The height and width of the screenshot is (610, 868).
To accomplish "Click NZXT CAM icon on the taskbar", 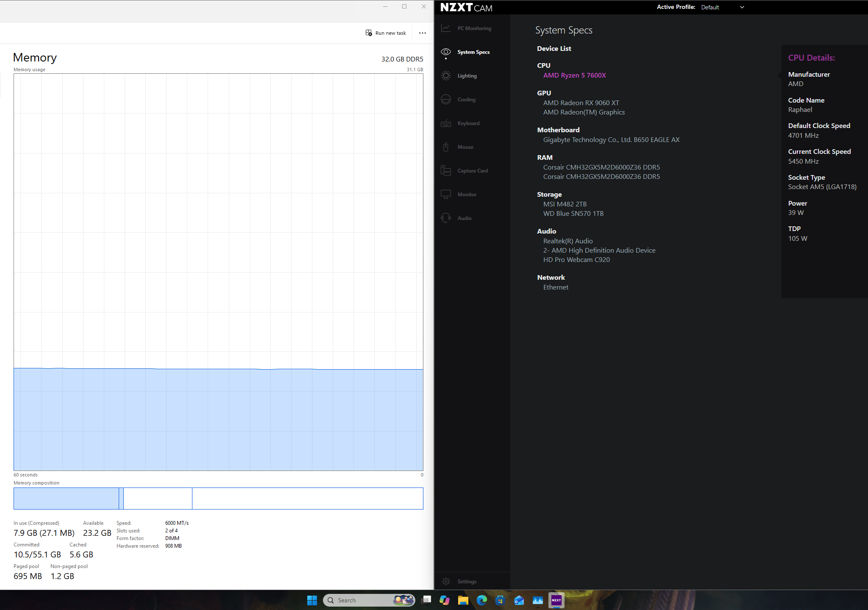I will (x=556, y=600).
